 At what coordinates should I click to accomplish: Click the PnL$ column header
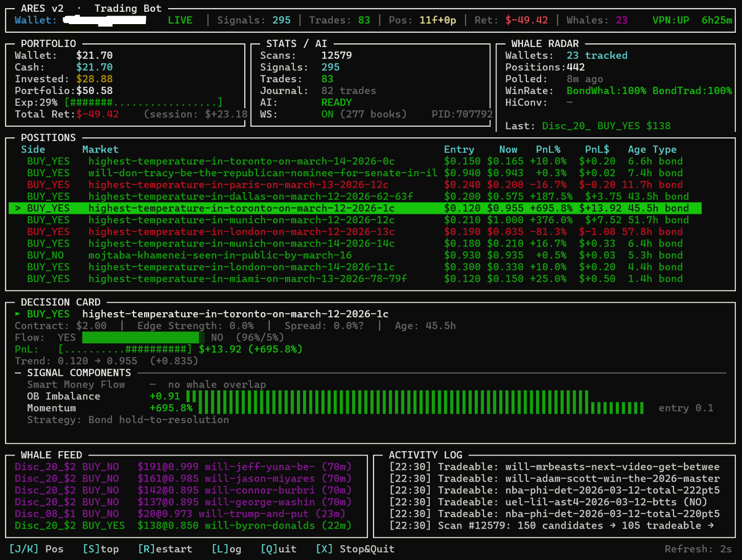pyautogui.click(x=597, y=150)
